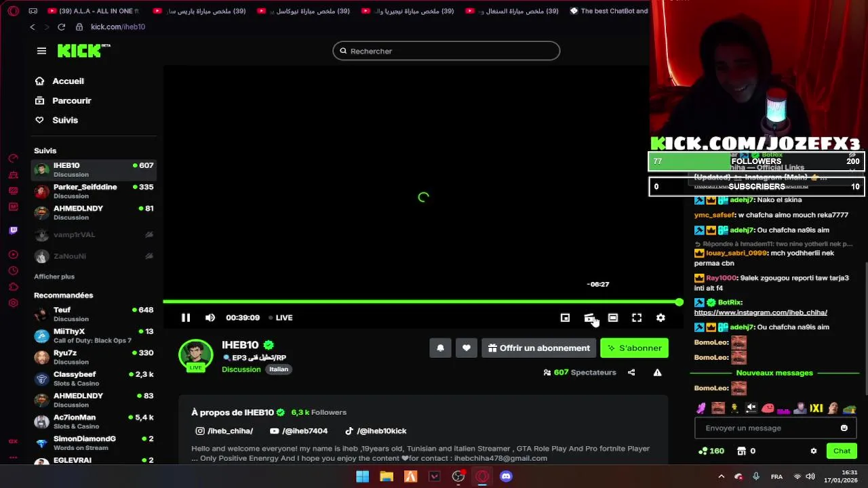Open Windows Start menu

(x=363, y=476)
